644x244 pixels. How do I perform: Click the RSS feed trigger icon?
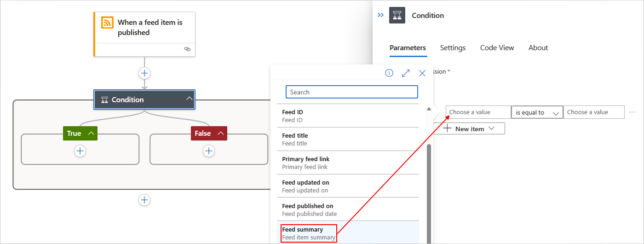(107, 23)
